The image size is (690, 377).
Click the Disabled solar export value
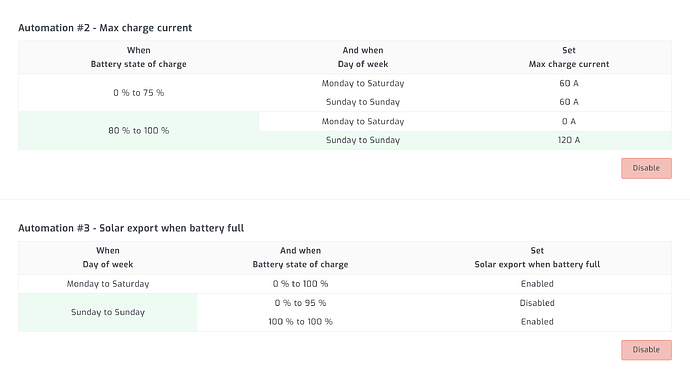(537, 303)
